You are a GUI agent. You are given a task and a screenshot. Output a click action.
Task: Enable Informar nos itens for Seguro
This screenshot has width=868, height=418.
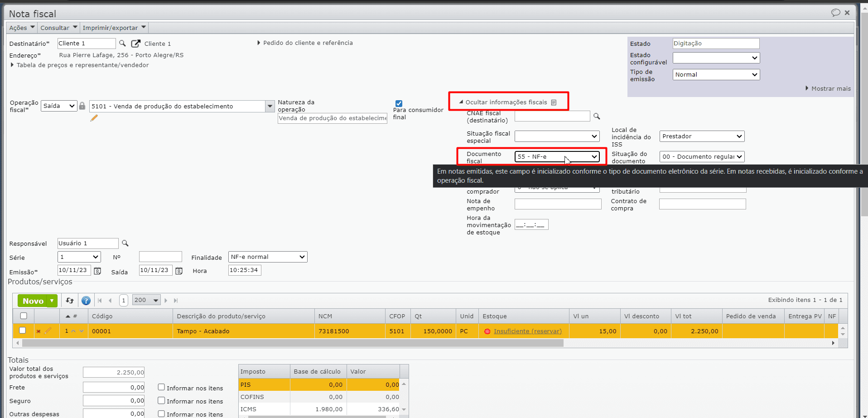pos(161,400)
